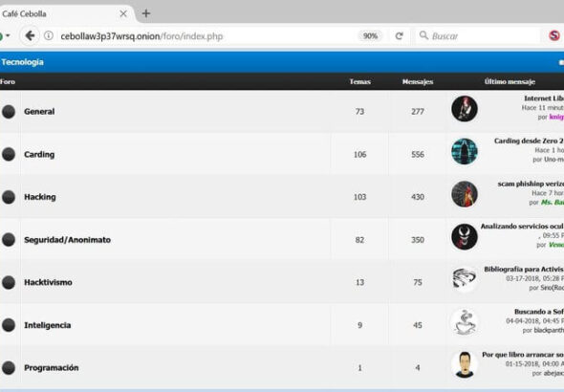Collapse the Tecnología category section
This screenshot has width=564, height=392.
point(561,62)
